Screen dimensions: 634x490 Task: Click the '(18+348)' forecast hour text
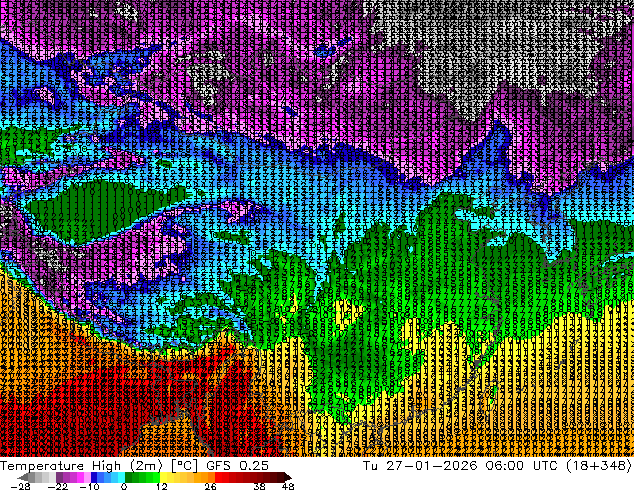pos(599,466)
